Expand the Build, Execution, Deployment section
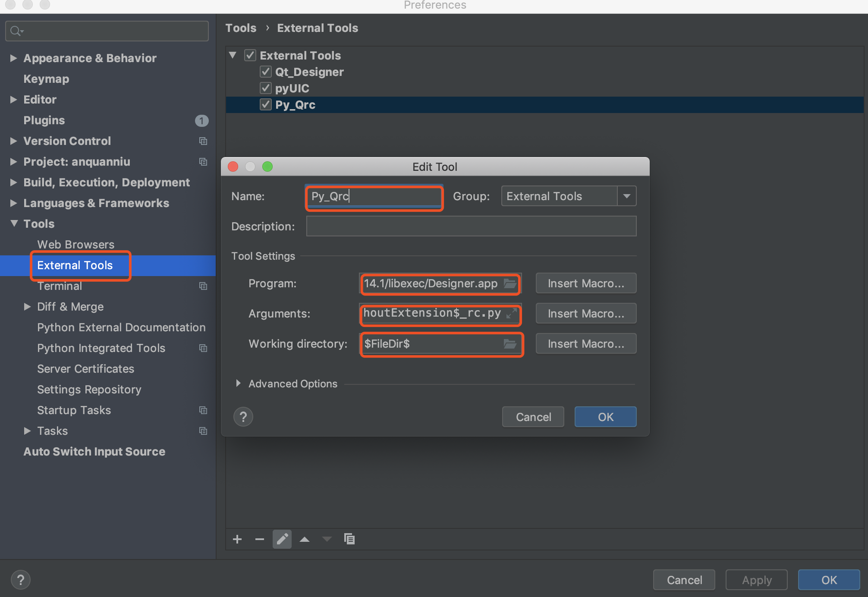868x597 pixels. coord(13,182)
